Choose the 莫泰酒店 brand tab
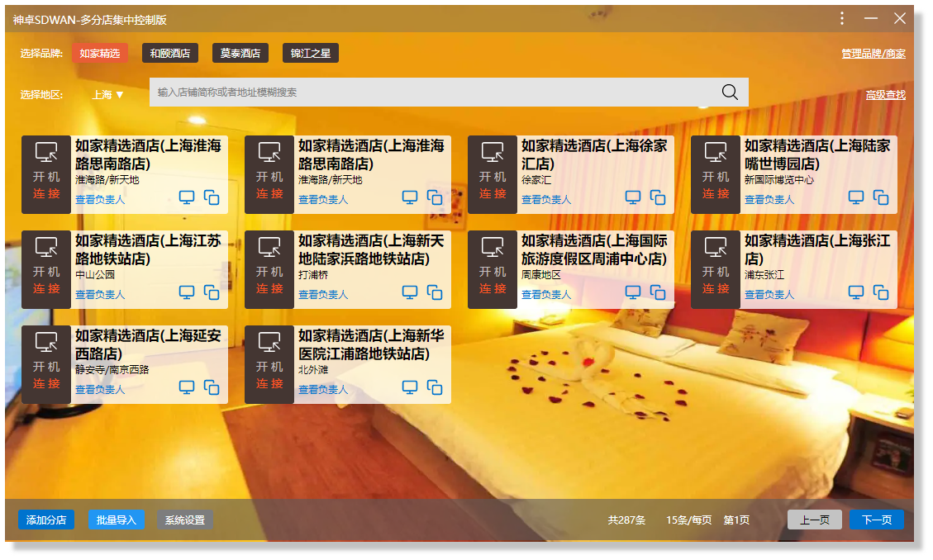Image resolution: width=933 pixels, height=560 pixels. [x=240, y=53]
